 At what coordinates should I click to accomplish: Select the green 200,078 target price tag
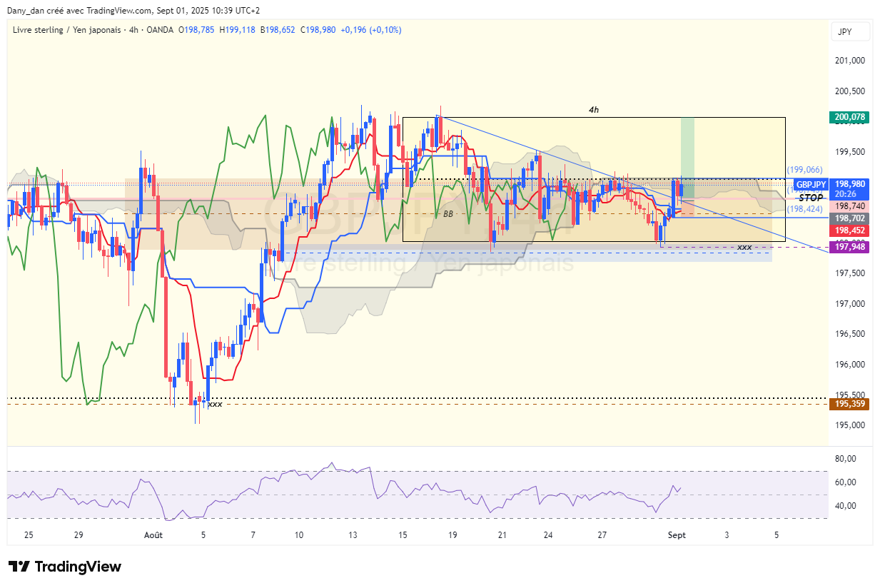coord(848,117)
